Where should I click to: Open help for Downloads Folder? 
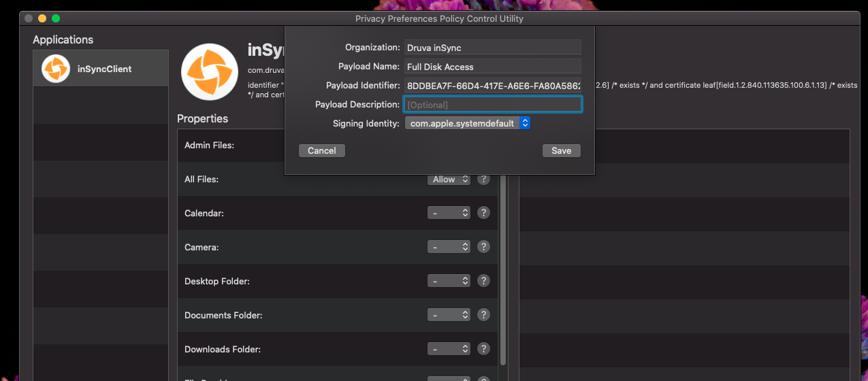point(483,349)
